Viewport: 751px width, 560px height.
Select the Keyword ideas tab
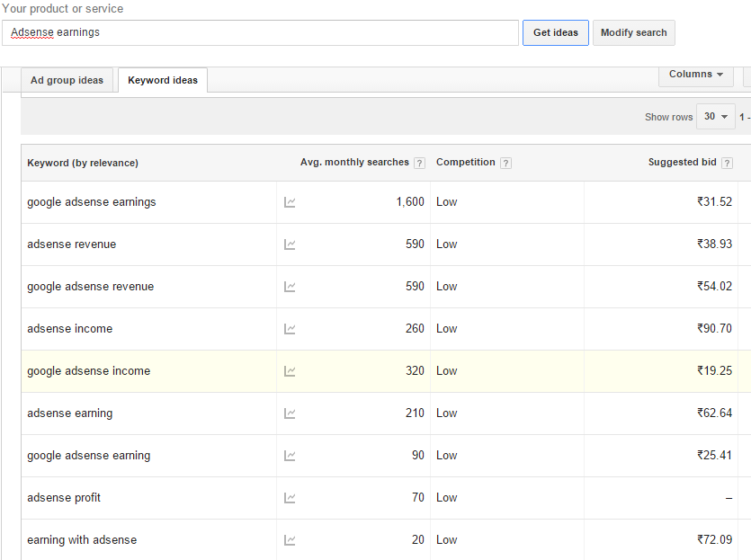click(163, 80)
